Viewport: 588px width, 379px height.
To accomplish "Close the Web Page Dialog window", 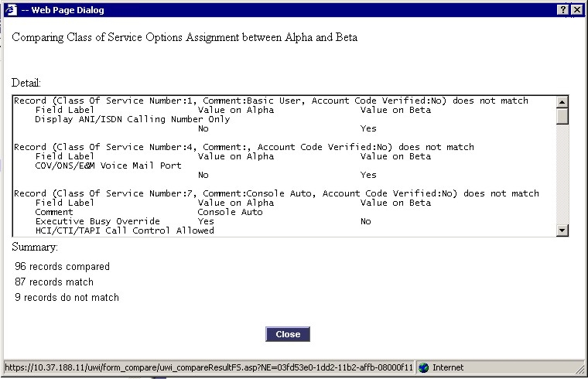I will (577, 10).
